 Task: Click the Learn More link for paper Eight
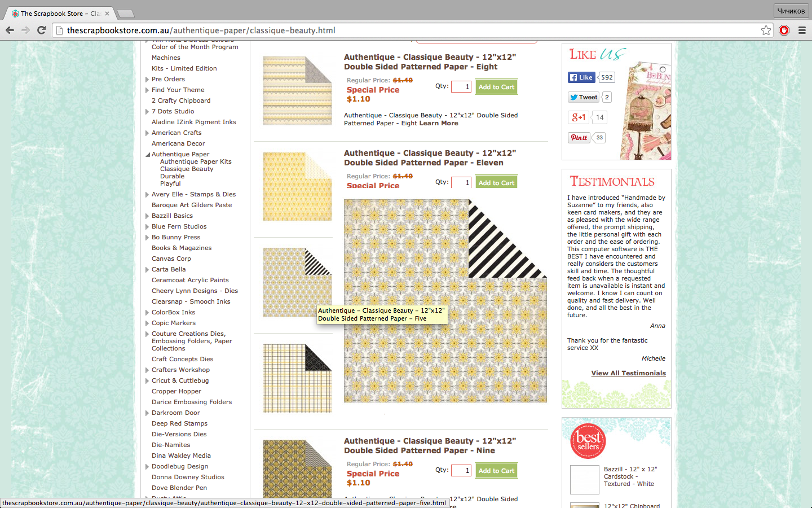pos(439,123)
